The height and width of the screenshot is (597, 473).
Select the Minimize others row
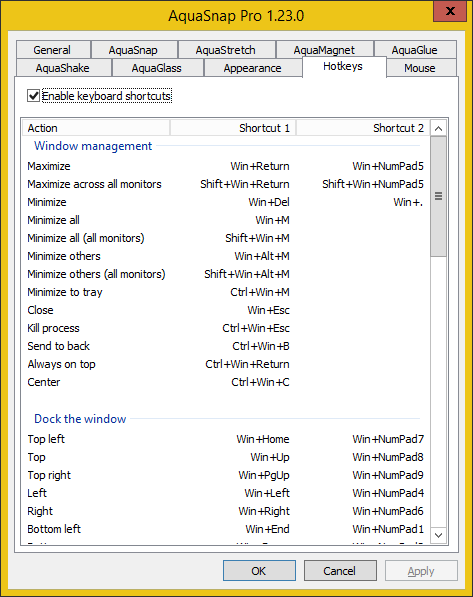tap(226, 256)
